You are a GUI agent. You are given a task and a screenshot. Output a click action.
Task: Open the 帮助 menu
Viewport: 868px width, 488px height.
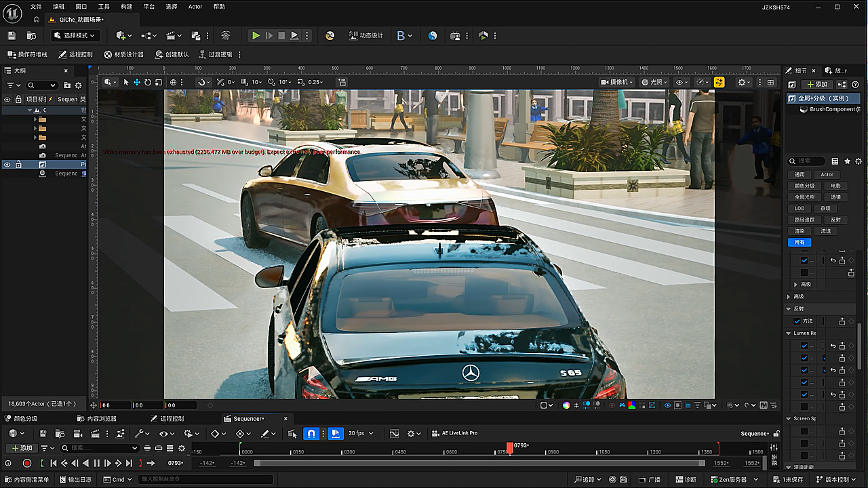(219, 7)
